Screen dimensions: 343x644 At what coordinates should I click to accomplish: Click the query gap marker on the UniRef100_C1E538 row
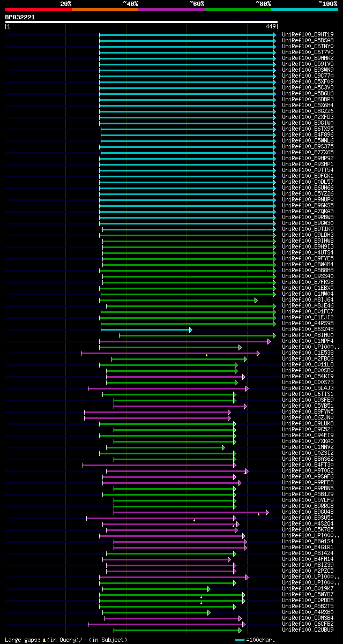pyautogui.click(x=206, y=355)
